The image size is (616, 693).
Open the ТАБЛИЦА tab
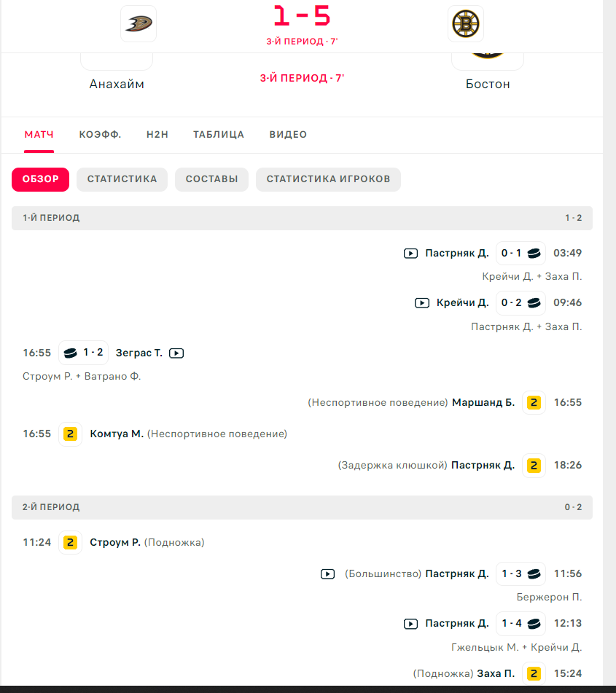click(219, 134)
